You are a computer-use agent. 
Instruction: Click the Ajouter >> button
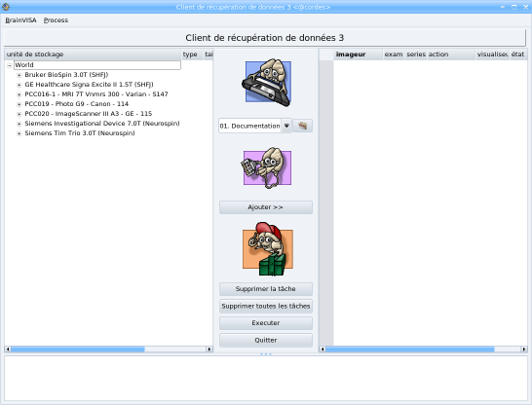[266, 207]
